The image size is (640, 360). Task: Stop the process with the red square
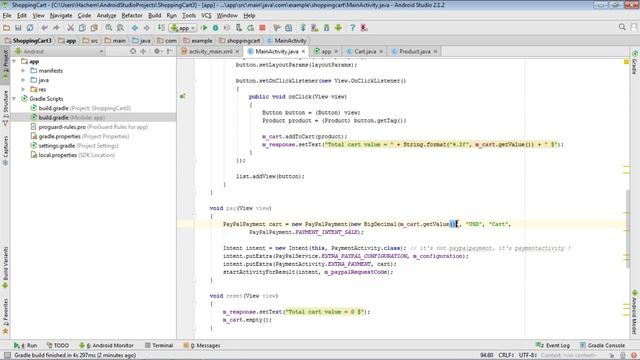point(262,28)
